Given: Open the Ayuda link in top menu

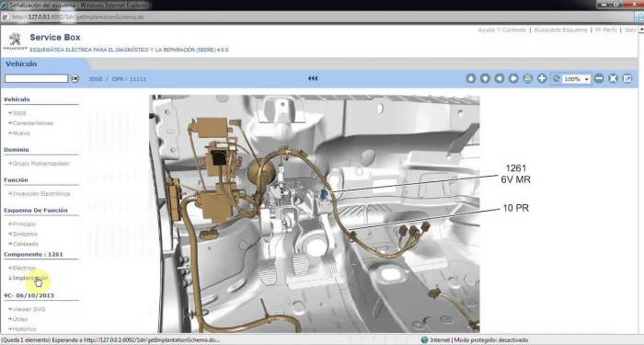Looking at the screenshot, I should tap(487, 30).
